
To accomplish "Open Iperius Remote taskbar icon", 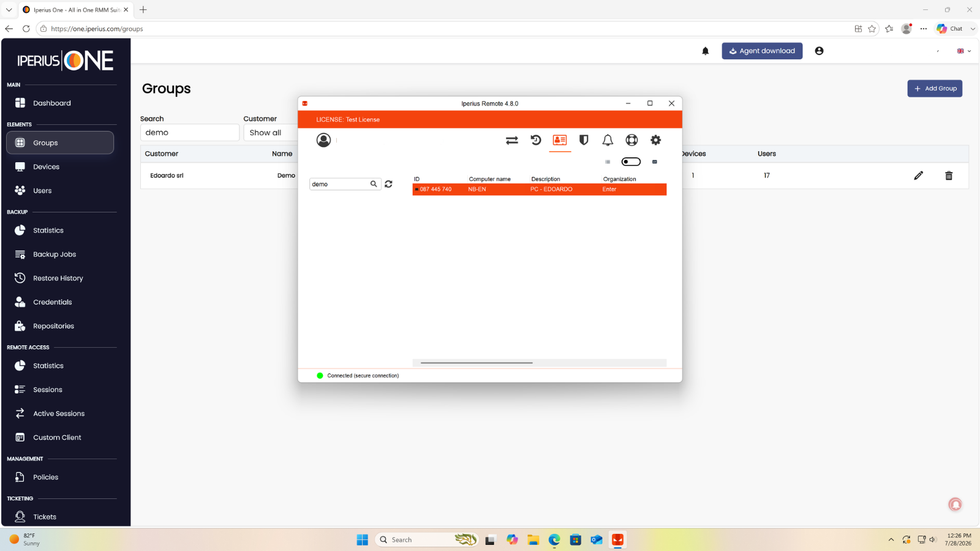I will pos(617,539).
